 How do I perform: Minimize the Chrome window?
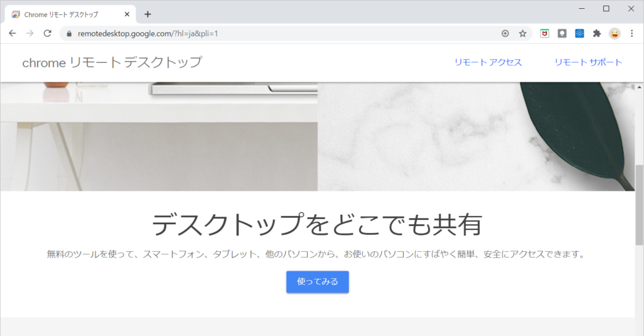tap(582, 9)
